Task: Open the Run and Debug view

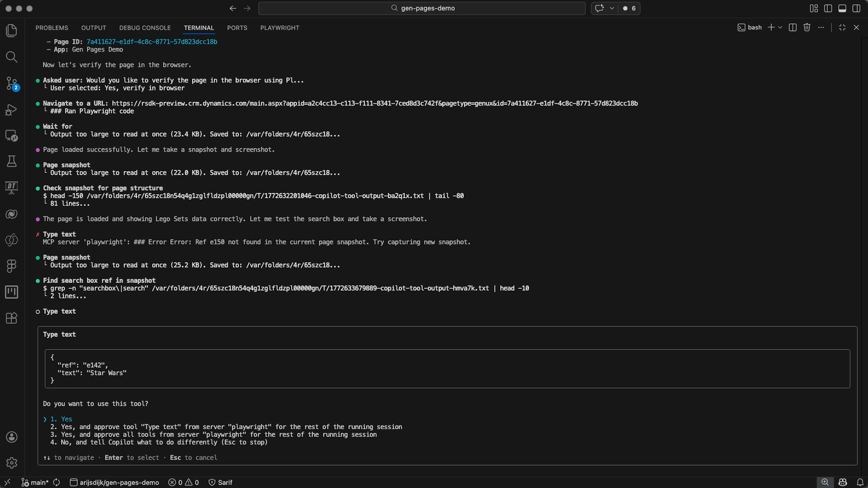Action: tap(11, 110)
